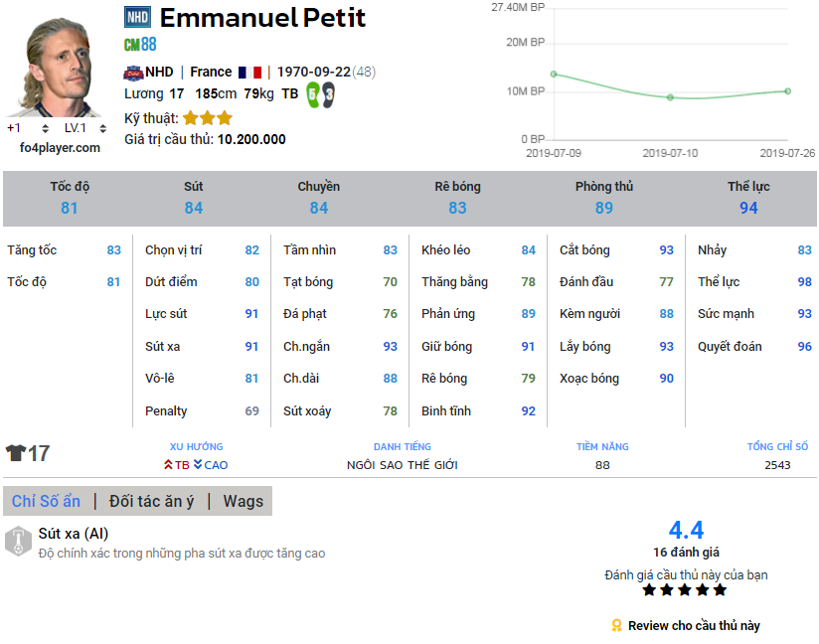Click the red up-arrows TB trend icon

point(169,465)
